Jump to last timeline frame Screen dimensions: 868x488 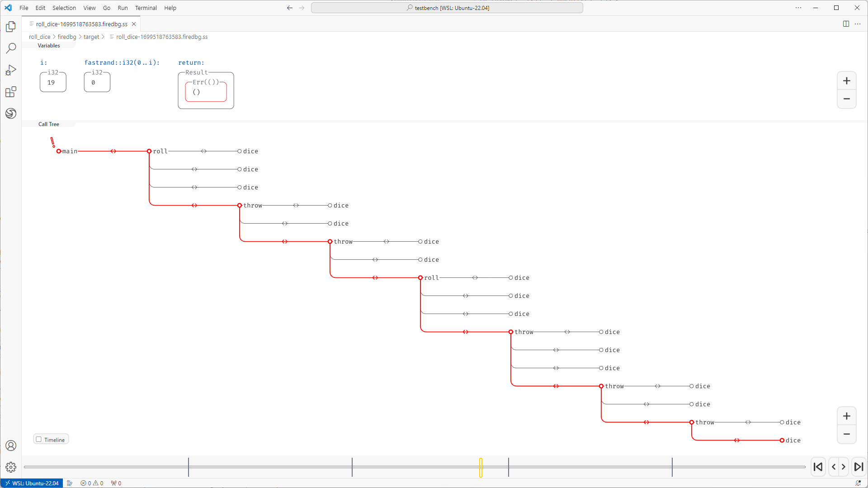pos(859,467)
